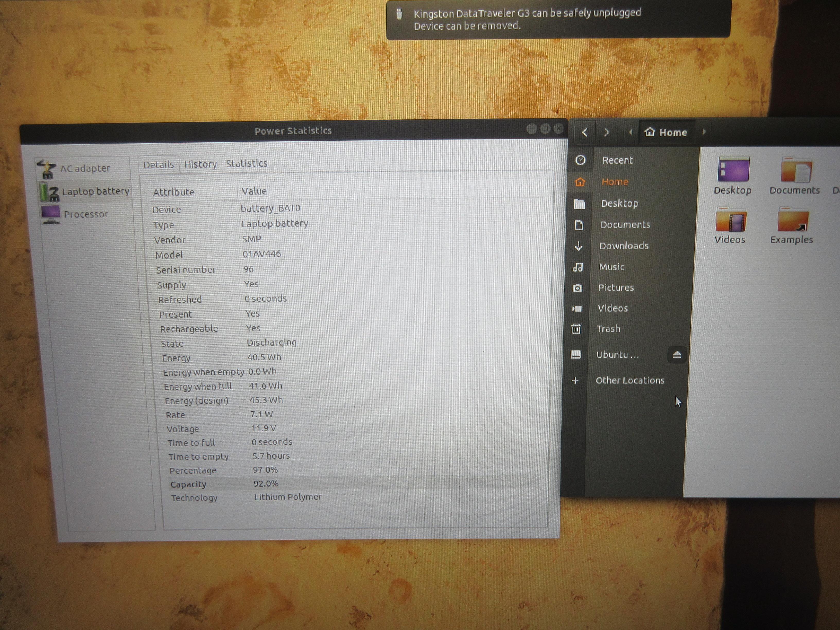Go back in Files window

pos(585,133)
